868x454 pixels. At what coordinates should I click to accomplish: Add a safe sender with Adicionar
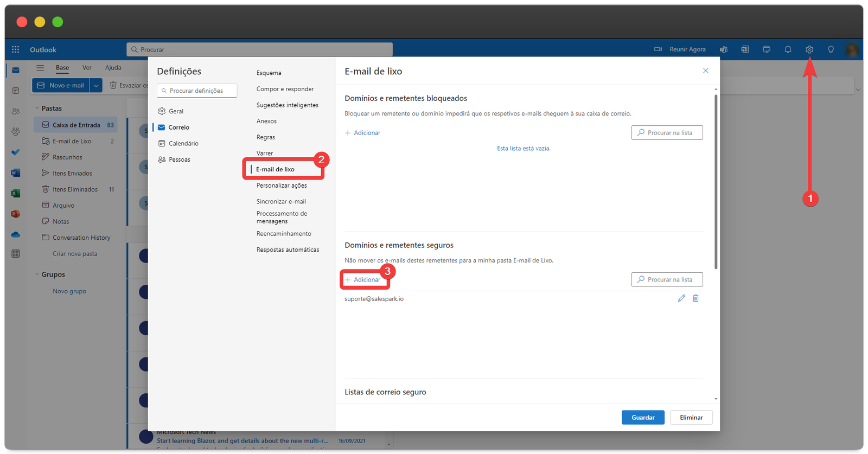point(363,280)
